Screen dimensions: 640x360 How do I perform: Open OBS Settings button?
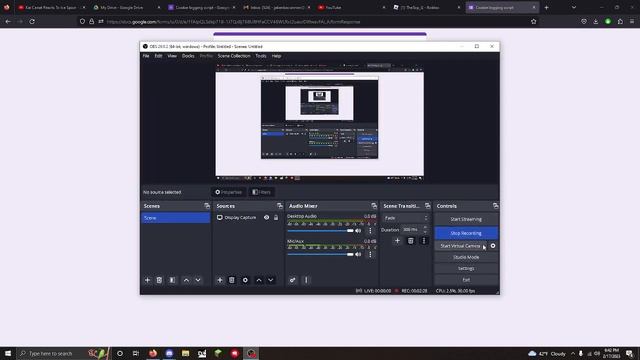[x=466, y=269]
